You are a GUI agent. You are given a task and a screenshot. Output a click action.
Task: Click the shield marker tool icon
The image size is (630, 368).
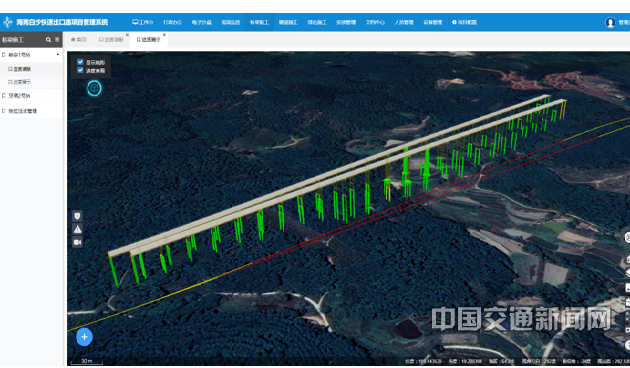tap(78, 216)
